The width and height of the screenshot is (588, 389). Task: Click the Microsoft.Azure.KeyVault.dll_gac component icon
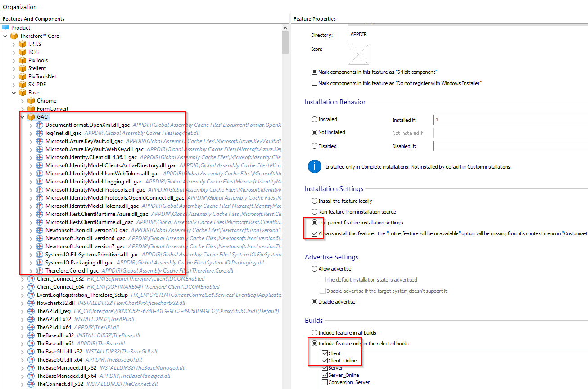pyautogui.click(x=40, y=141)
